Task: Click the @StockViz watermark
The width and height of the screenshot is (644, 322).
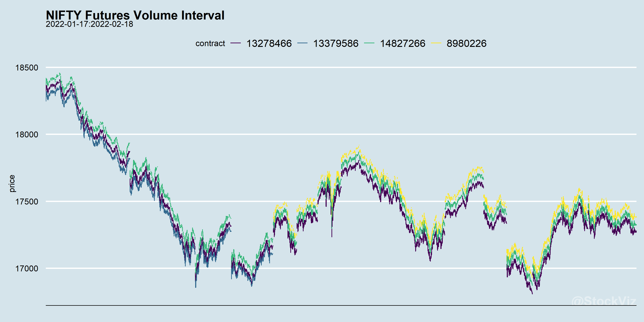Action: [604, 301]
